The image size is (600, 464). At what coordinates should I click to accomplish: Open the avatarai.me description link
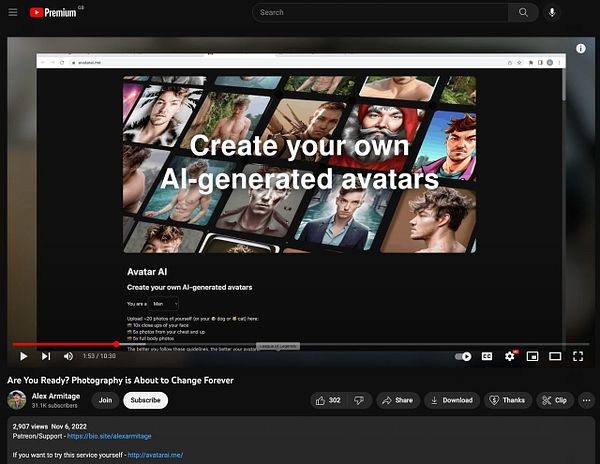point(155,455)
